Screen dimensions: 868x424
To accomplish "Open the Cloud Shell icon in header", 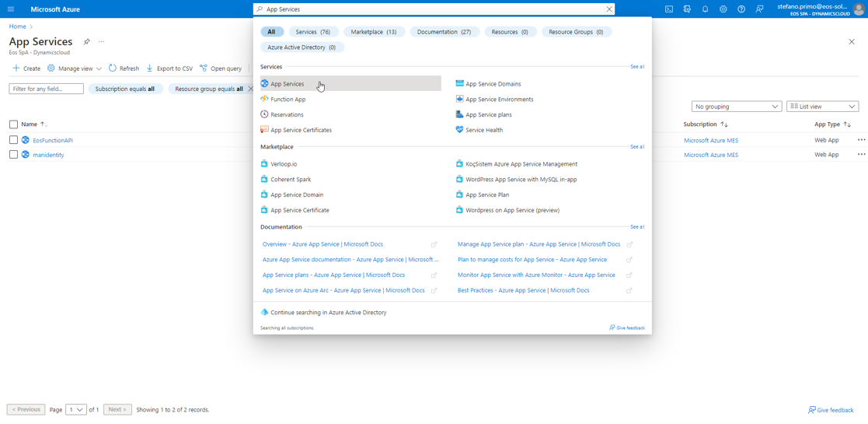I will tap(668, 9).
